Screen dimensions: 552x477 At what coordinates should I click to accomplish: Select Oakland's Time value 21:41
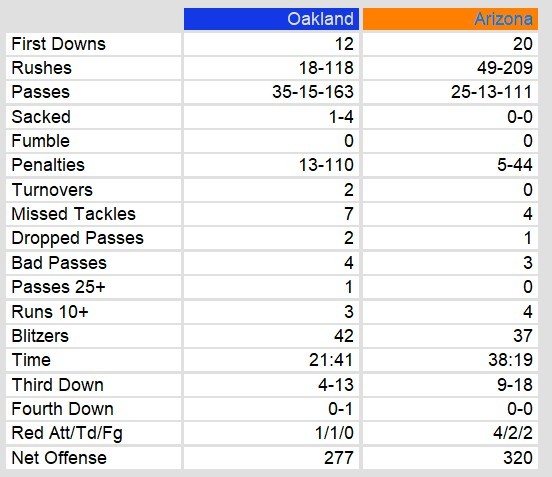pyautogui.click(x=331, y=360)
